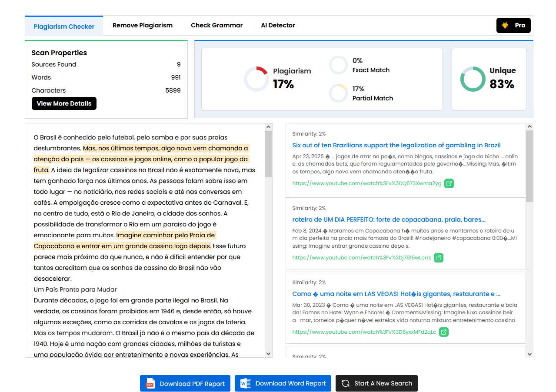Click the Pro upgrade button
This screenshot has height=392, width=556.
coord(513,26)
